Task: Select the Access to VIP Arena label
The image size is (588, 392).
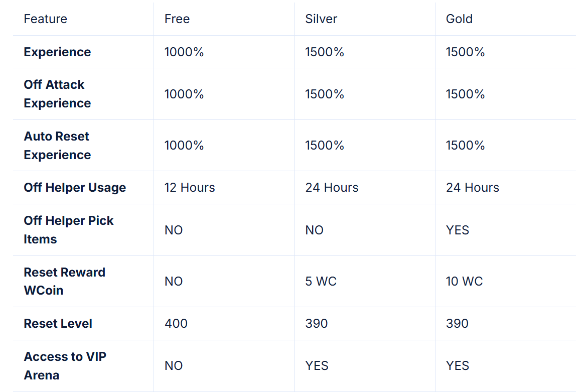Action: [x=65, y=365]
